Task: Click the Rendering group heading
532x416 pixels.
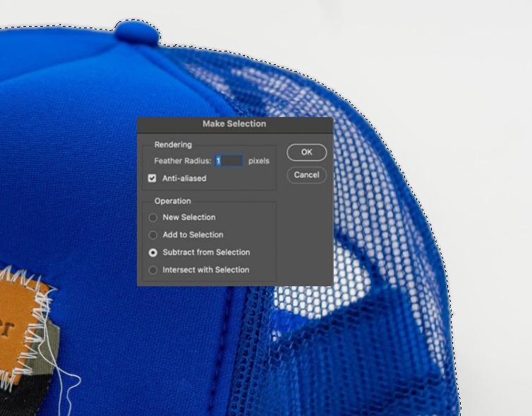Action: point(173,145)
